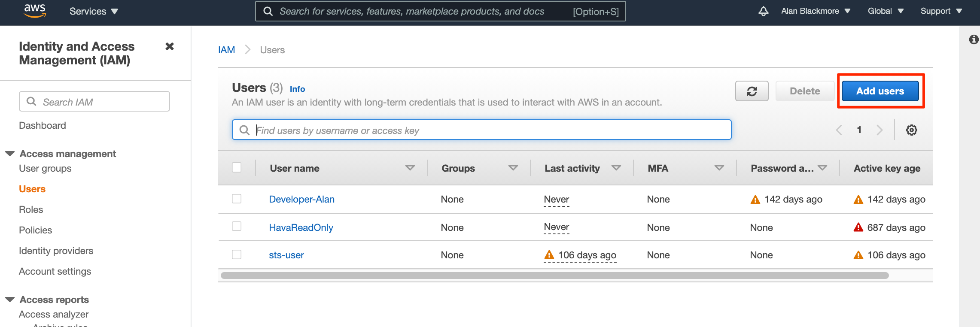Image resolution: width=980 pixels, height=327 pixels.
Task: Click the IAM breadcrumb link
Action: [x=226, y=50]
